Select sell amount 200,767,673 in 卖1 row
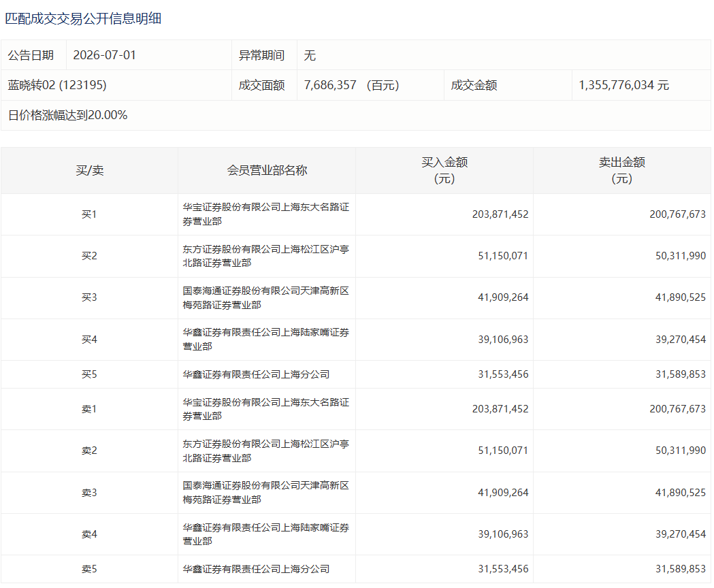The image size is (714, 588). coord(677,409)
